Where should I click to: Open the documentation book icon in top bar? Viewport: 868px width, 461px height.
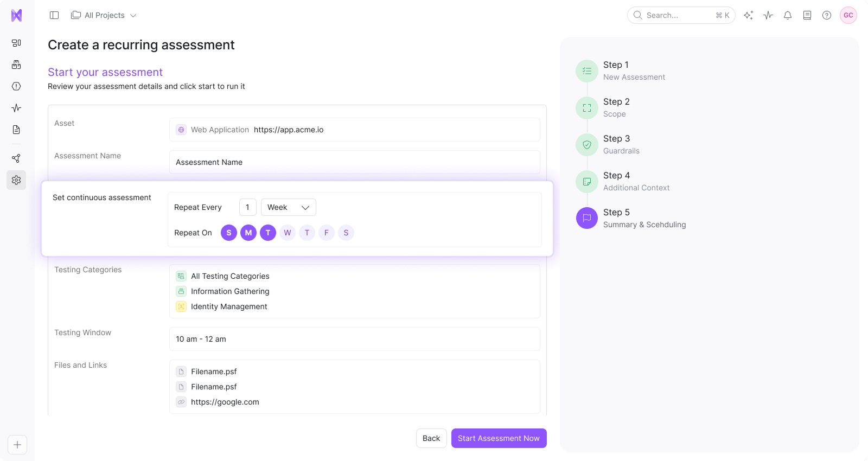tap(807, 15)
